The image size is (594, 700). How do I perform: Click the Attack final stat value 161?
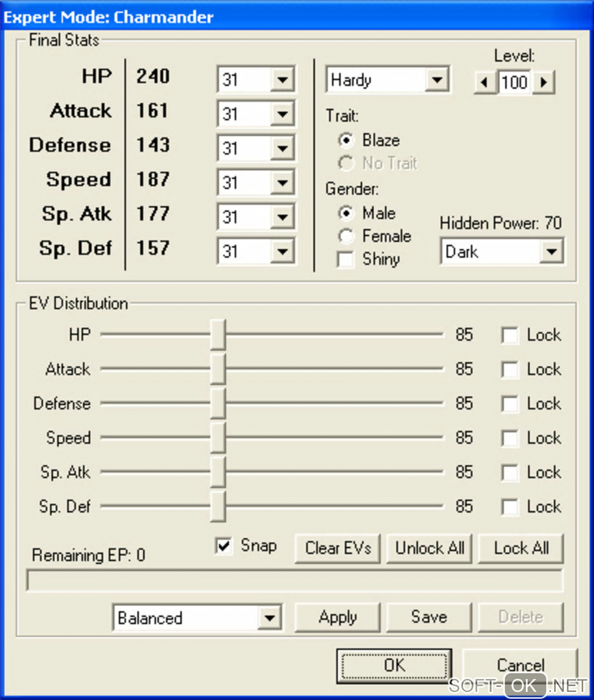152,111
